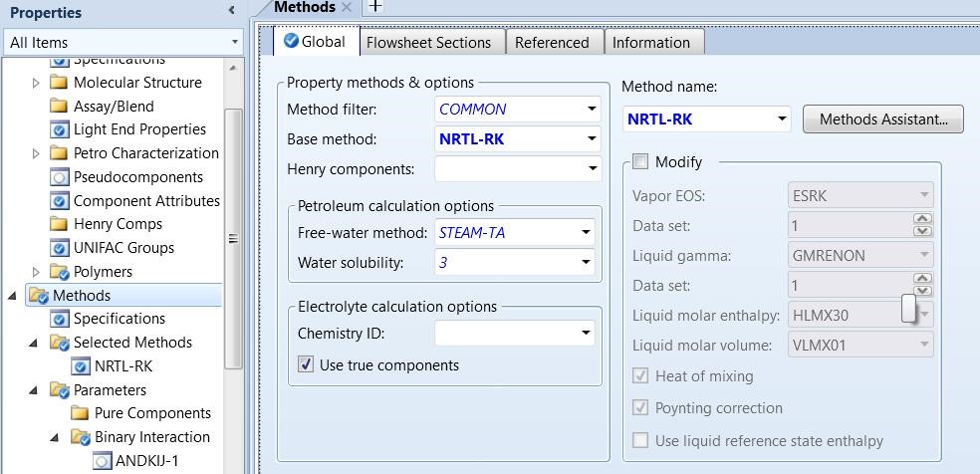Select the Henry Comps folder icon
Screen dimensions: 980x474
click(59, 224)
